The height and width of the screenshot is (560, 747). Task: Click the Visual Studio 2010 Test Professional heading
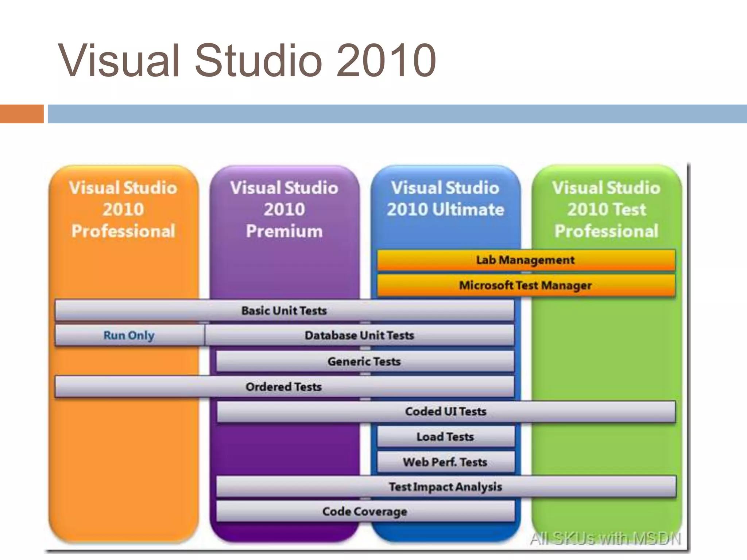606,209
